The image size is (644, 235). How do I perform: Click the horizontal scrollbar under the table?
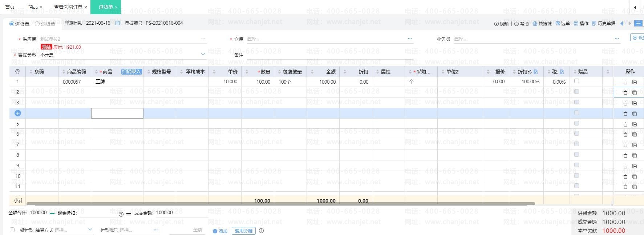click(x=280, y=204)
